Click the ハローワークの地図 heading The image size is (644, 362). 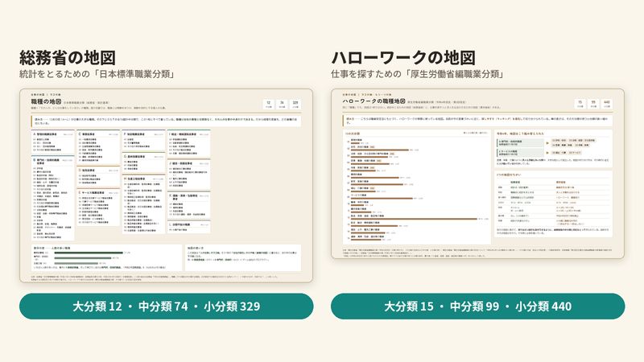[x=403, y=58]
